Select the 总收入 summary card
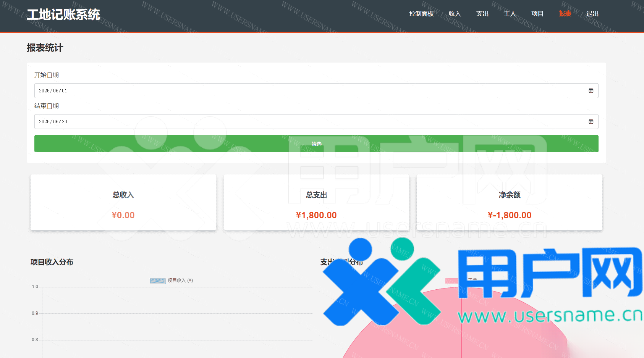The height and width of the screenshot is (358, 644). [123, 202]
